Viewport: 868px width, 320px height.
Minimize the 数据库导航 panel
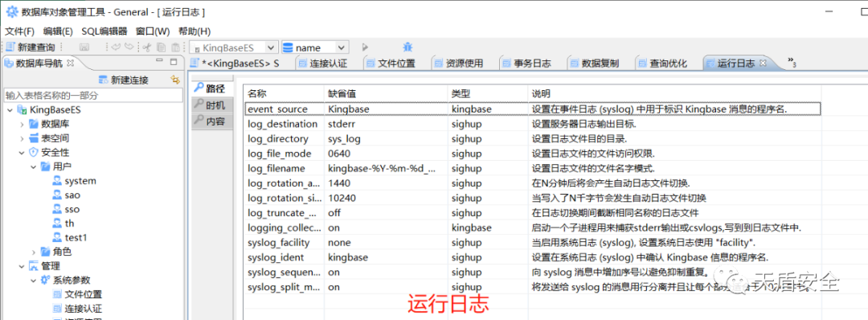click(160, 61)
